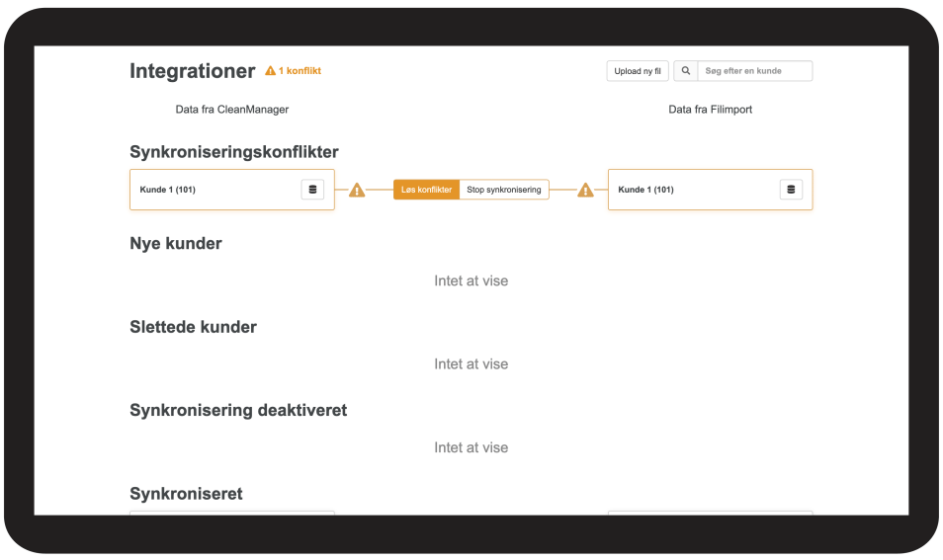Focus the Søg efter en kunde field
This screenshot has height=560, width=943.
pos(755,71)
